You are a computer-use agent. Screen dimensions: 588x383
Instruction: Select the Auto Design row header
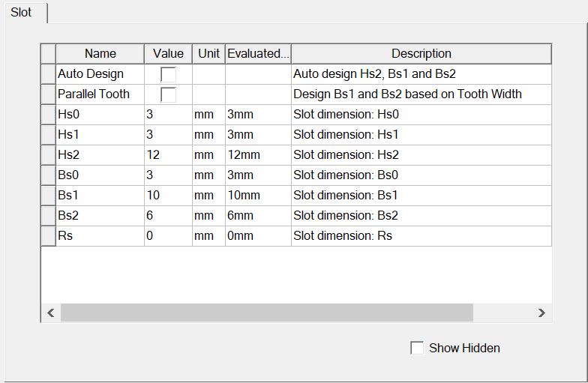coord(48,73)
